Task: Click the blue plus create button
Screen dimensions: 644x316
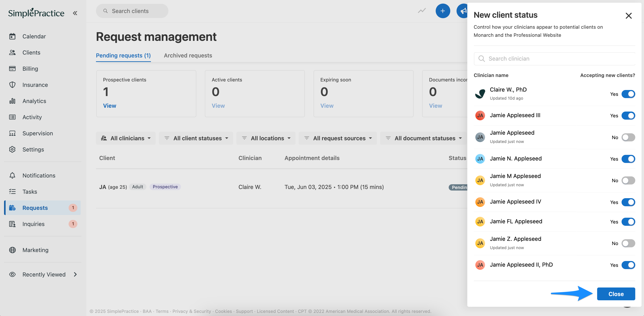Action: tap(443, 11)
